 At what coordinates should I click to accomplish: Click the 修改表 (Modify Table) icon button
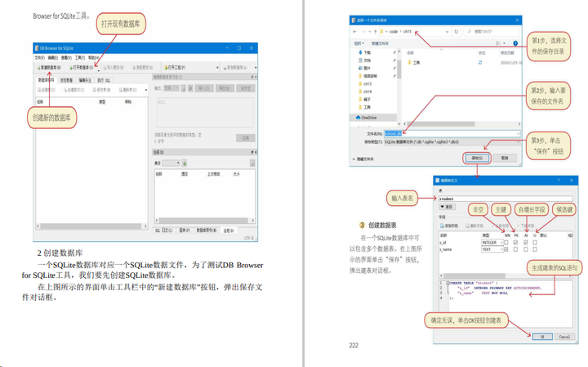coord(101,90)
